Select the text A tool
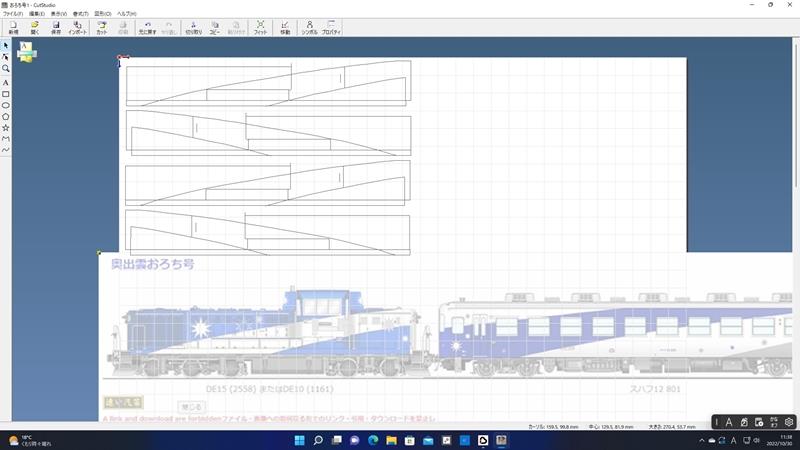 [x=6, y=82]
